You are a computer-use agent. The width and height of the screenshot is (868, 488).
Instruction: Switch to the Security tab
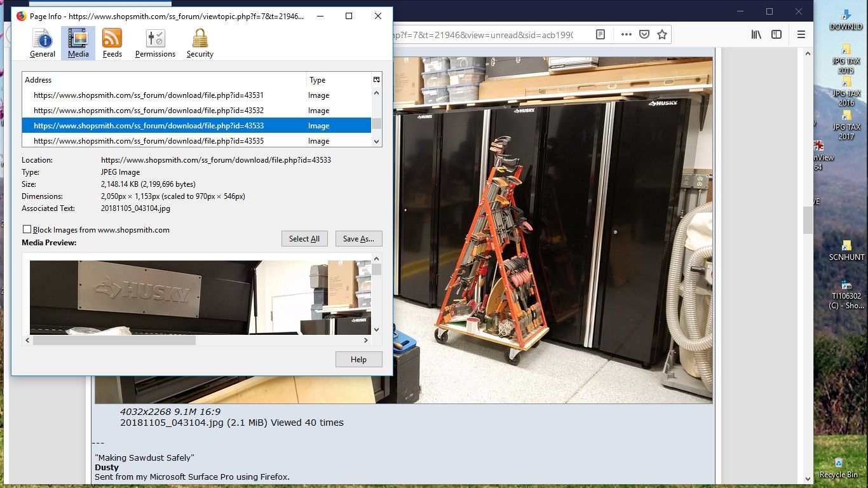[x=200, y=43]
